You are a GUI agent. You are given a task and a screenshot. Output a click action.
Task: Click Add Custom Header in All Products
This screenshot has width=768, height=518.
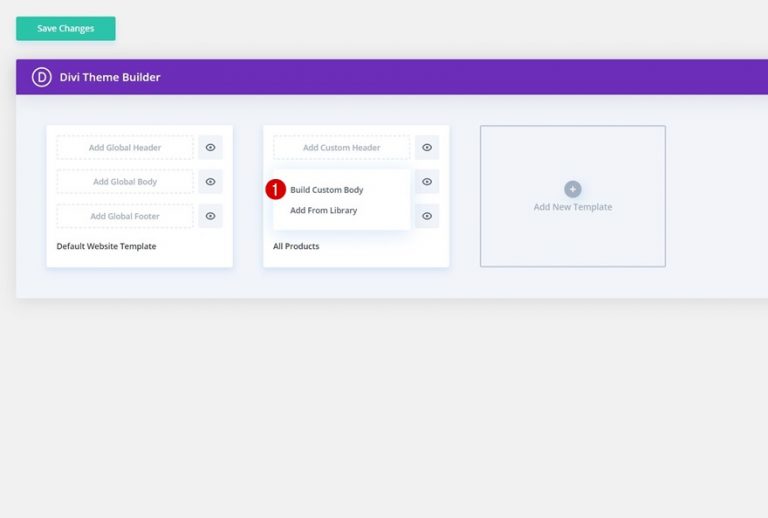[341, 148]
